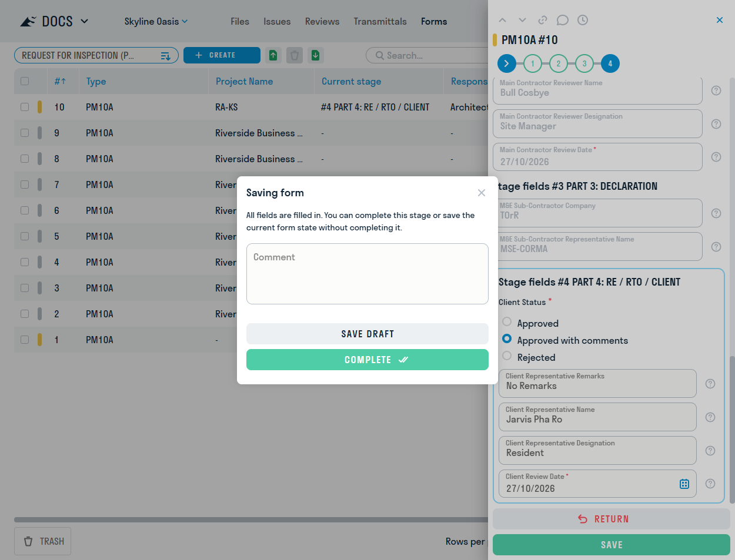Open the comments speech bubble icon
Screen dimensions: 735x560
tap(563, 20)
